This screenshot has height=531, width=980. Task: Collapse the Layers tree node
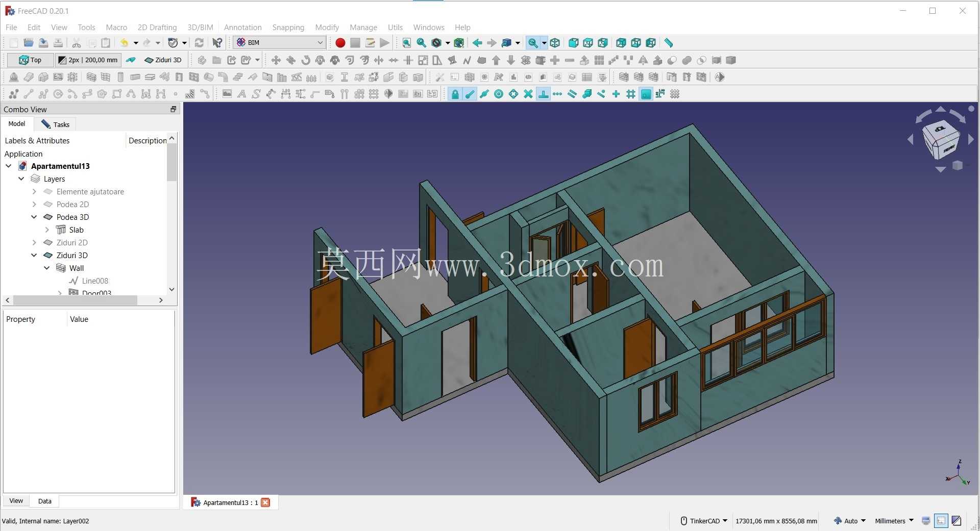pyautogui.click(x=21, y=179)
